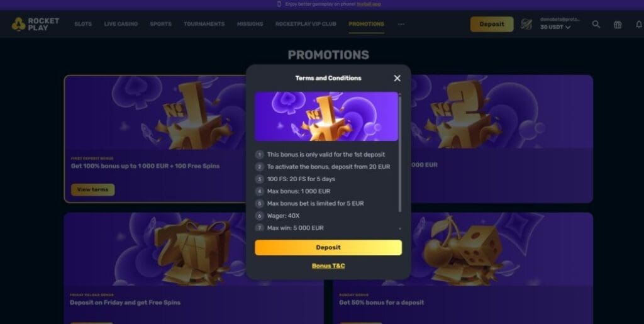Viewport: 644px width, 324px height.
Task: Select the Tournaments menu item
Action: (204, 25)
